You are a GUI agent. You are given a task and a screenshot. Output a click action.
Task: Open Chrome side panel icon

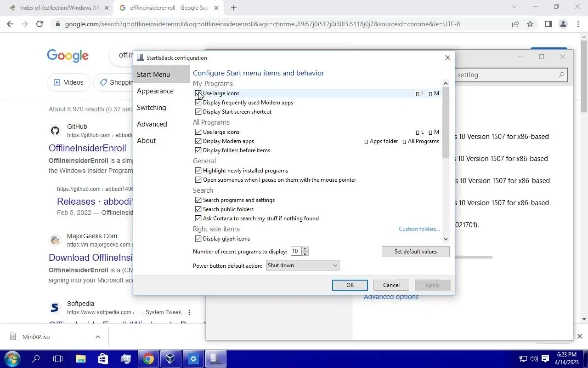coord(548,24)
